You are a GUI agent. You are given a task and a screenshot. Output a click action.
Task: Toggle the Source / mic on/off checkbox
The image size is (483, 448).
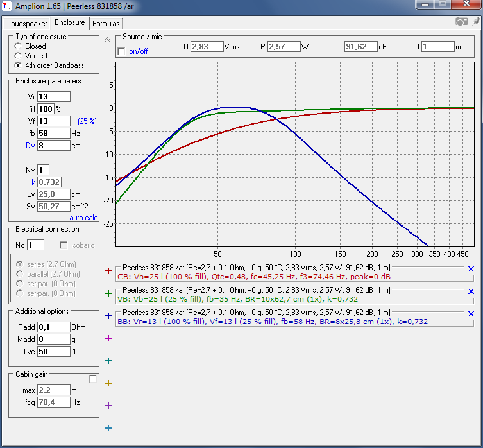click(122, 51)
